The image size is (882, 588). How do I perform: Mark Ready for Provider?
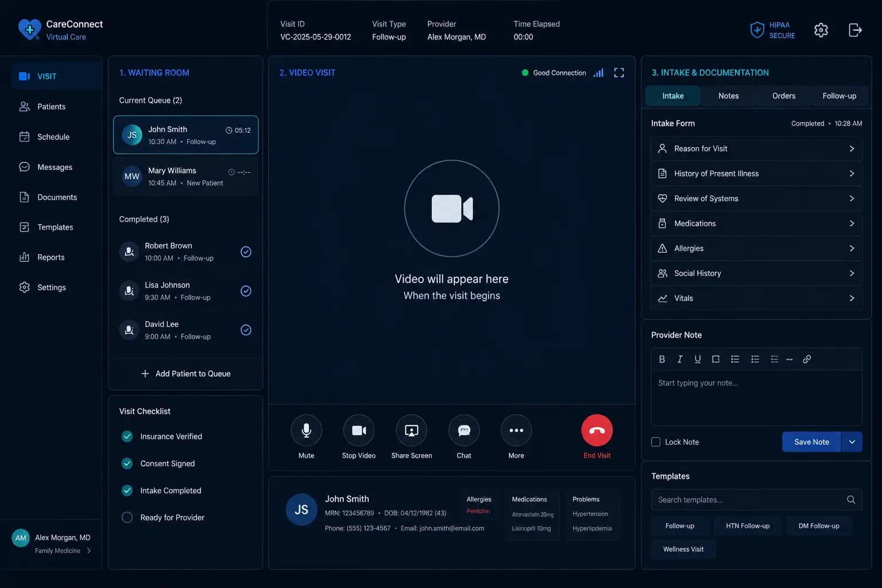[x=127, y=517]
